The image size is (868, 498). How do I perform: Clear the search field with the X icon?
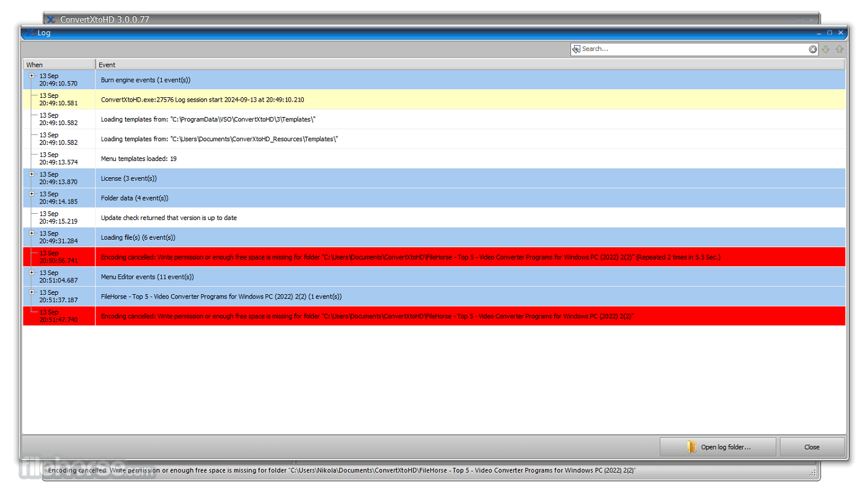tap(813, 49)
